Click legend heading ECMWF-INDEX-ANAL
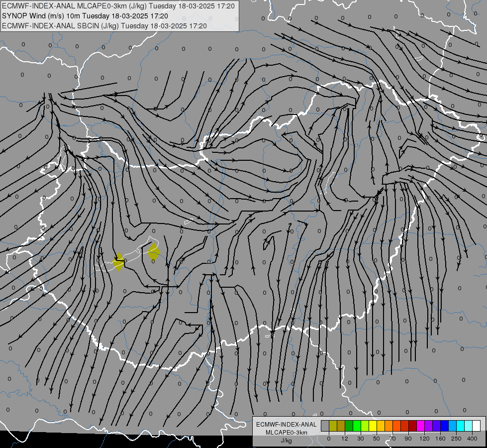This screenshot has width=487, height=448. click(287, 425)
